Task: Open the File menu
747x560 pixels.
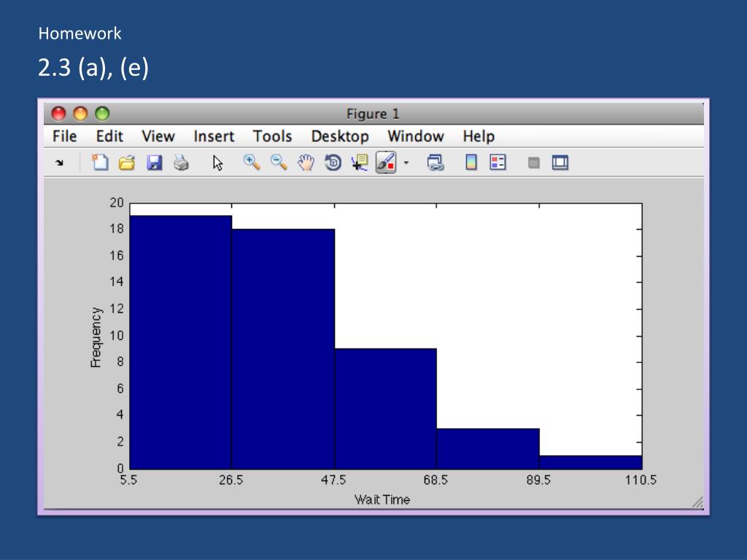Action: tap(64, 136)
